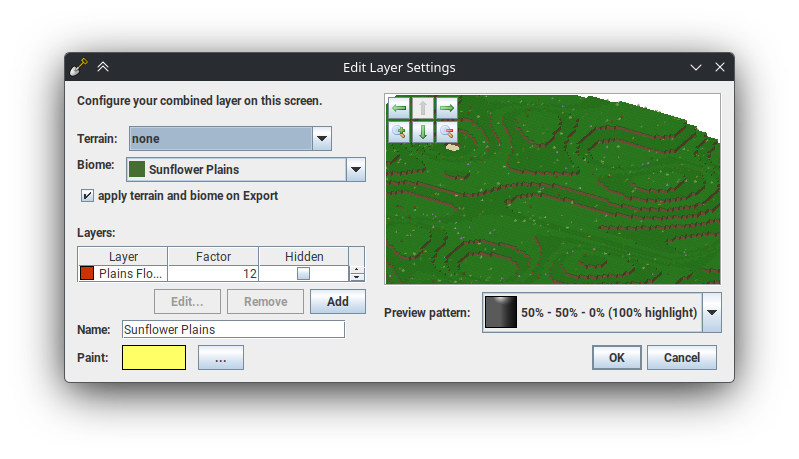The height and width of the screenshot is (459, 799).
Task: Click the orange Plains Flowers layer icon
Action: [87, 273]
